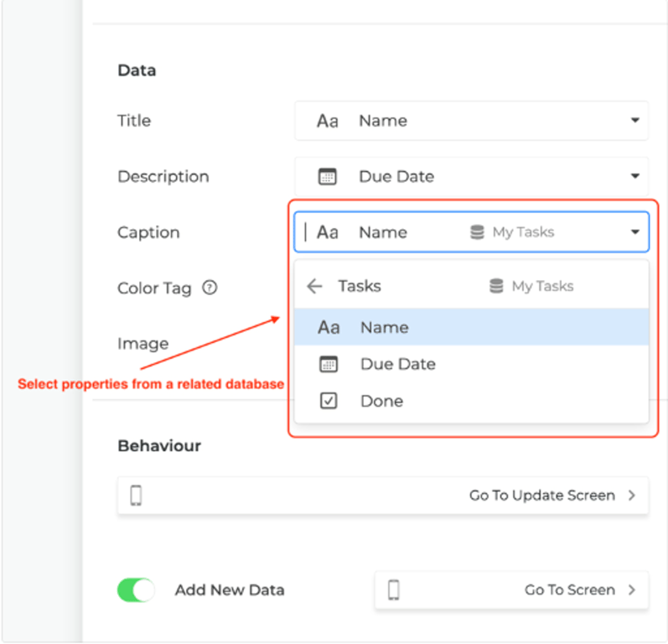This screenshot has height=644, width=668.
Task: Click the chevron beside Go To Update Screen
Action: point(632,496)
